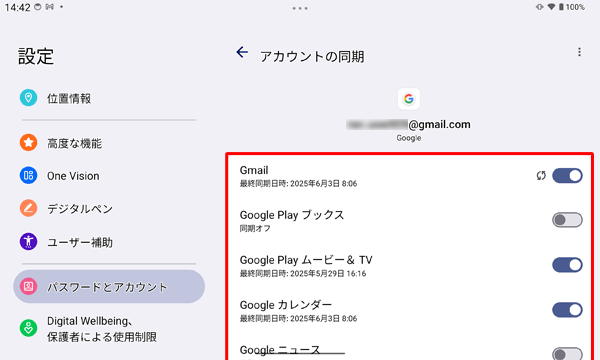600x360 pixels.
Task: Enable Google ニュース sync toggle
Action: click(567, 353)
